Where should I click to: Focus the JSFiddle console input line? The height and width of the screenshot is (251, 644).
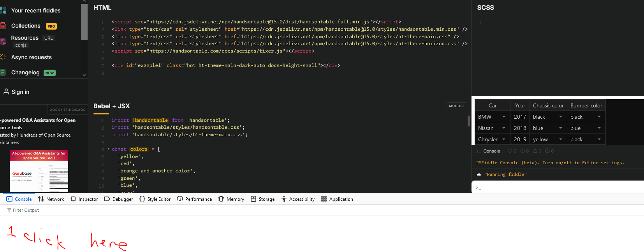click(558, 187)
